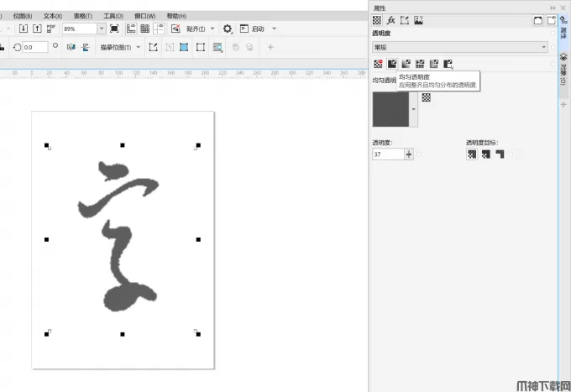Screen dimensions: 571x392
Task: Open the transparency swatch picker arrow
Action: pyautogui.click(x=413, y=110)
